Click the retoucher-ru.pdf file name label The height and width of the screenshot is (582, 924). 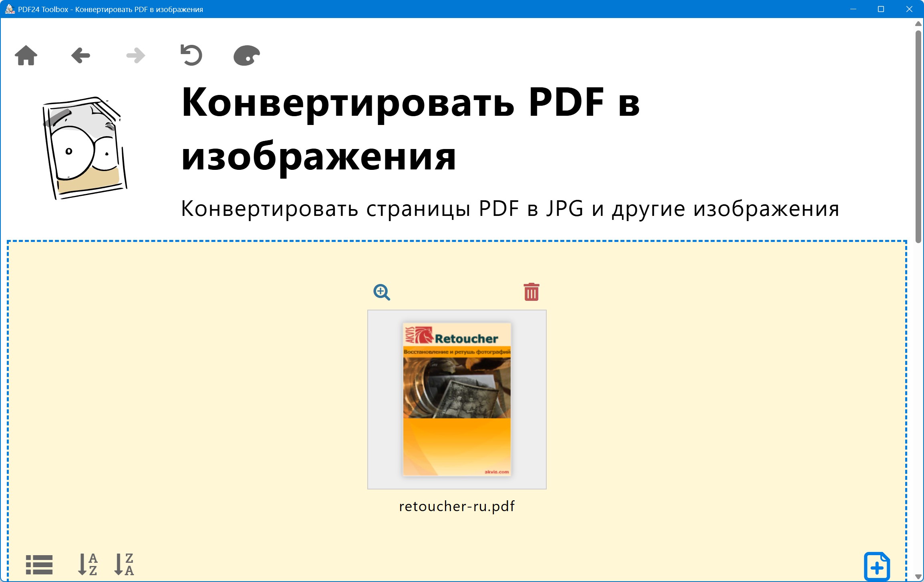(x=457, y=506)
